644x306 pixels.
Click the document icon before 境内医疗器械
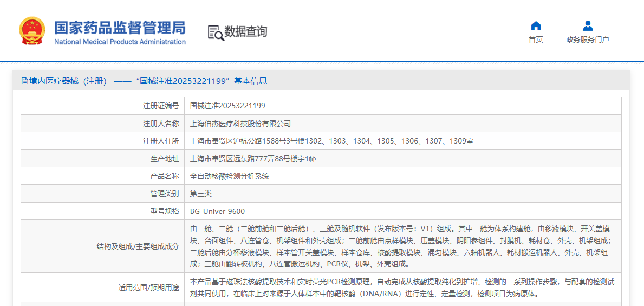[x=24, y=81]
